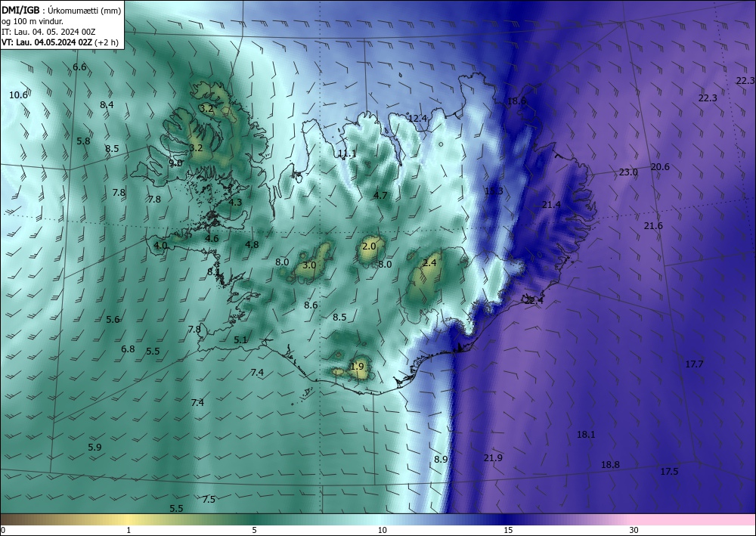Image resolution: width=756 pixels, height=536 pixels.
Task: Click the 1.9 value near the south coast
Action: point(358,367)
